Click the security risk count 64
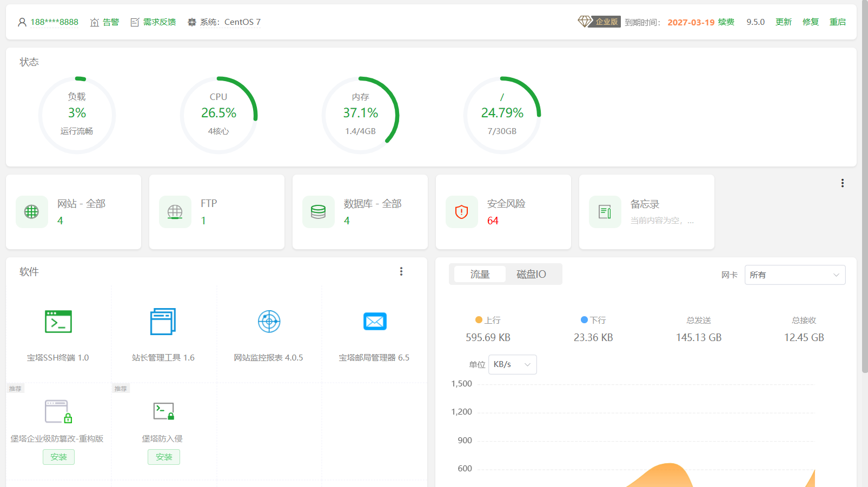The width and height of the screenshot is (868, 487). coord(493,221)
